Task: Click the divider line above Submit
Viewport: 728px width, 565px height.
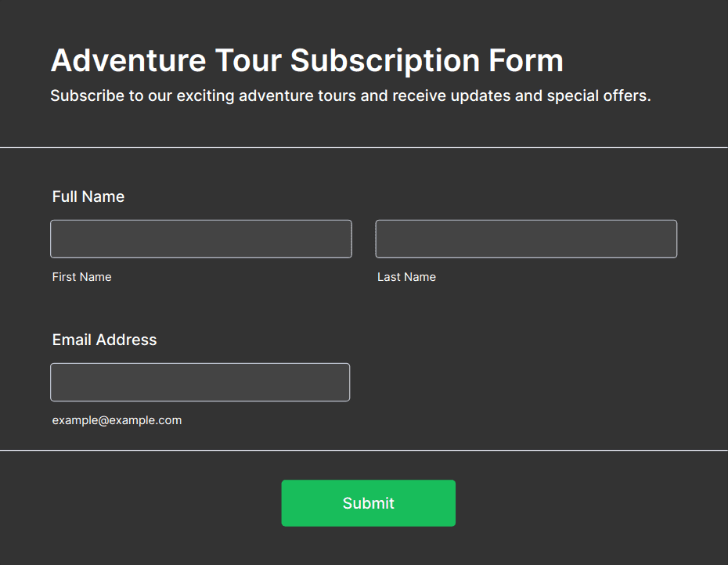Action: [x=364, y=450]
